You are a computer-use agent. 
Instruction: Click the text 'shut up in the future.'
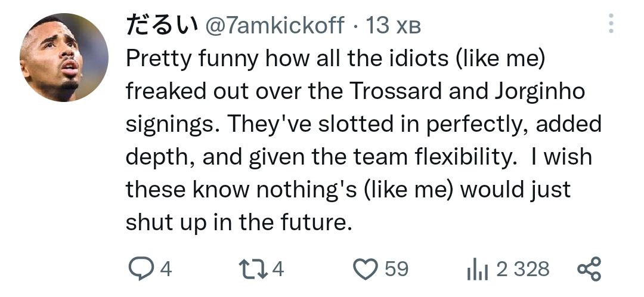tap(236, 222)
